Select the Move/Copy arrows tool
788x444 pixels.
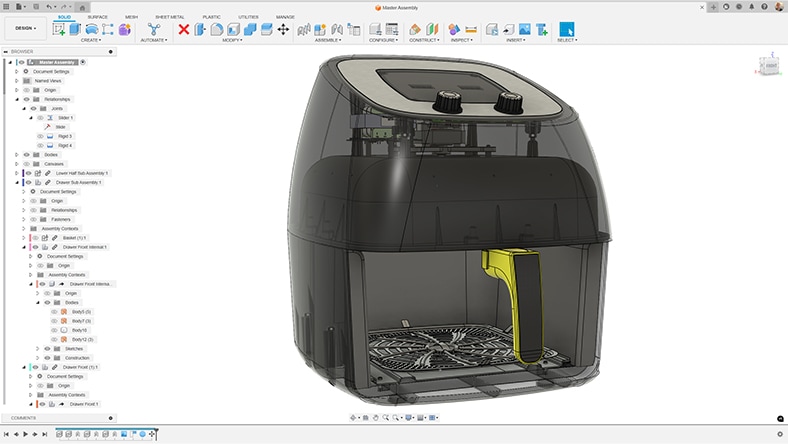pos(283,29)
